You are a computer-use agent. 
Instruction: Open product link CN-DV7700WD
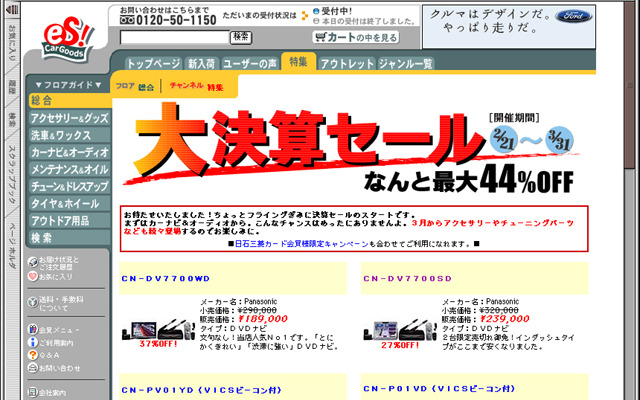(165, 278)
